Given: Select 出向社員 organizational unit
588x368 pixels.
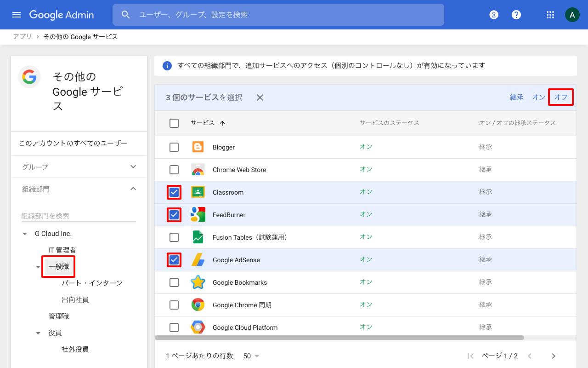Looking at the screenshot, I should (x=75, y=300).
